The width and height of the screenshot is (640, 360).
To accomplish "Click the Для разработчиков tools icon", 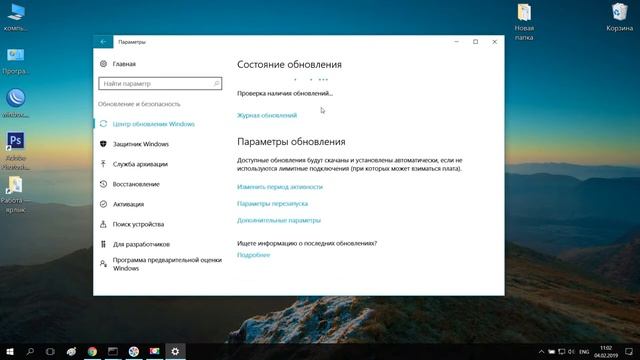I will point(103,244).
